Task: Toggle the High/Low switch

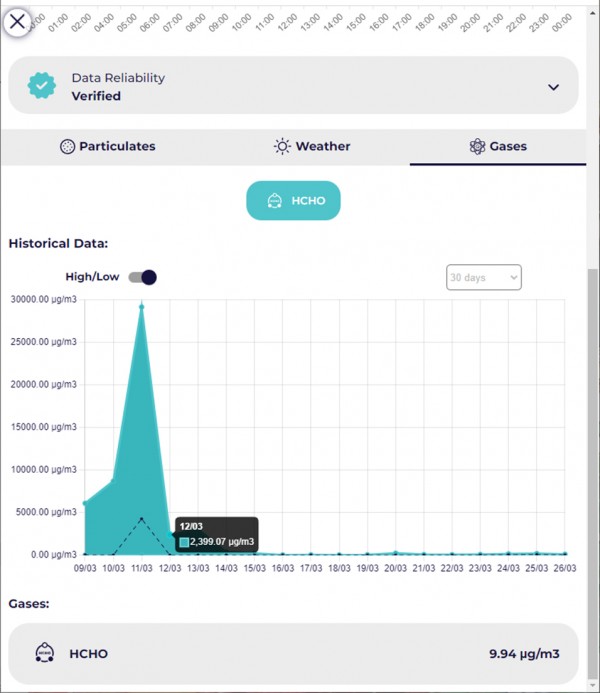Action: click(143, 277)
